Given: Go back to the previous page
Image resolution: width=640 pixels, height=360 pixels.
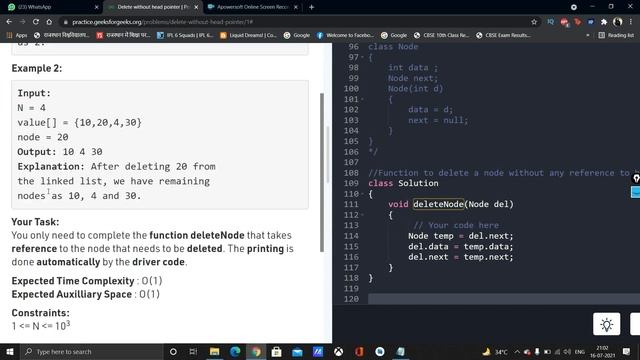Looking at the screenshot, I should click(x=9, y=22).
